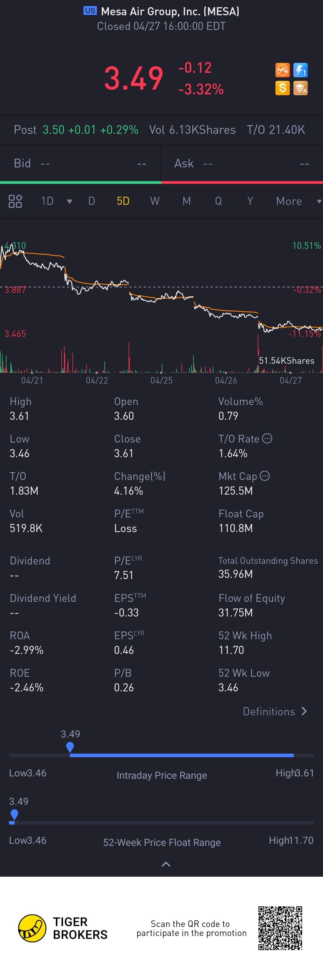Tap the Intraday Price Range marker
This screenshot has height=980, width=323.
pos(70,747)
